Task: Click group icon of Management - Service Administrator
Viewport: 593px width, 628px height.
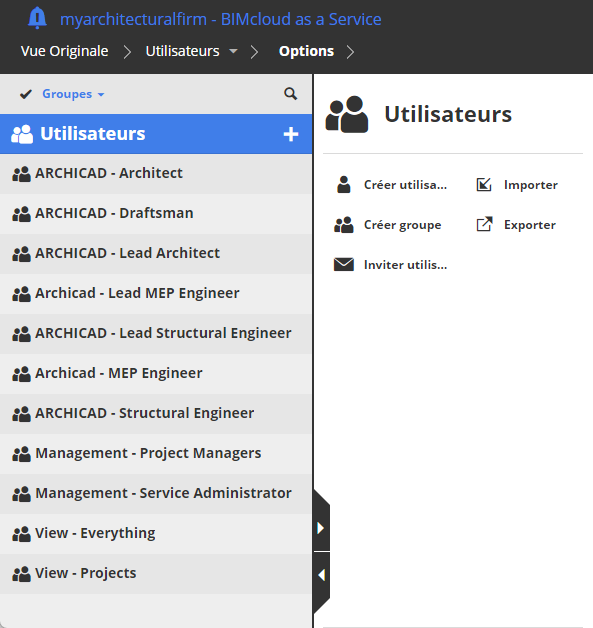Action: point(21,494)
